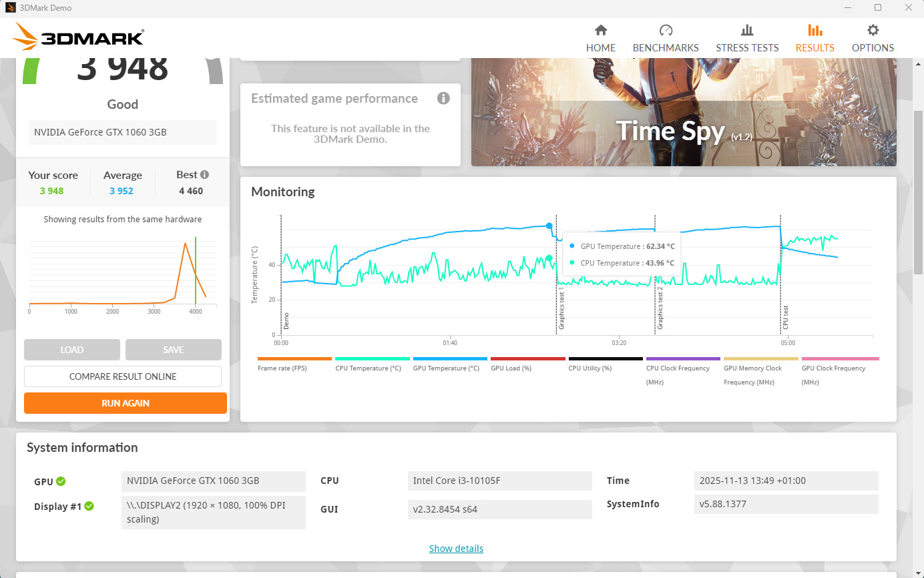Screen dimensions: 924x578
Task: Click info icon next to Estimated game performance
Action: click(x=443, y=99)
